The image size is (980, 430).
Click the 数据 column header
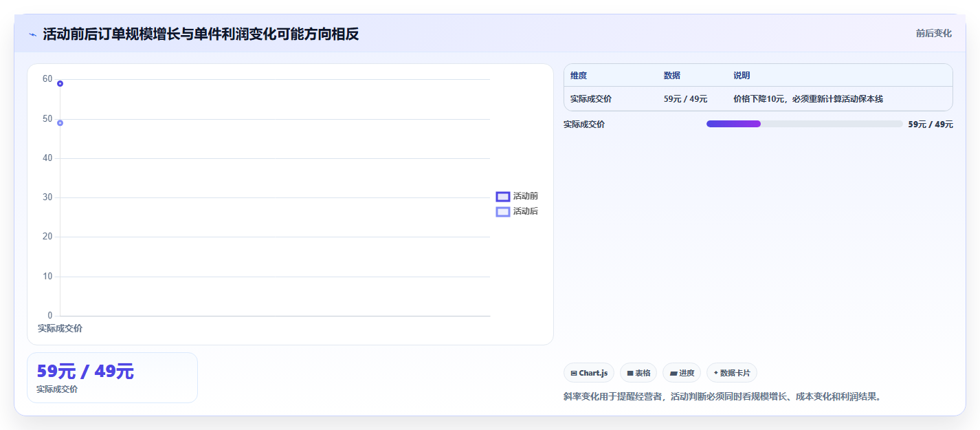pyautogui.click(x=672, y=76)
